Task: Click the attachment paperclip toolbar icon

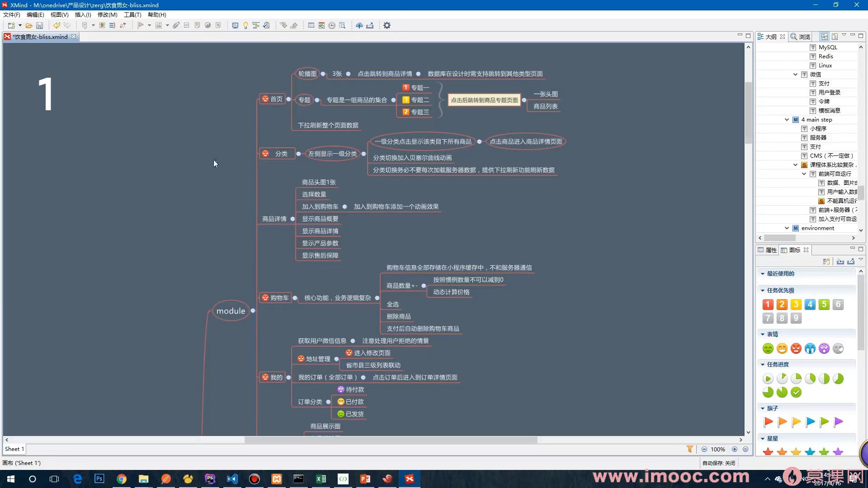Action: (x=176, y=25)
